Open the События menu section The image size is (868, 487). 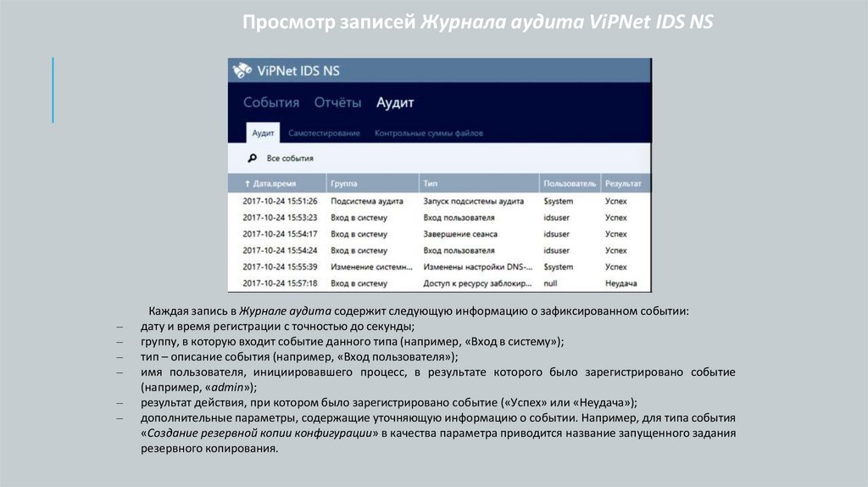point(271,103)
